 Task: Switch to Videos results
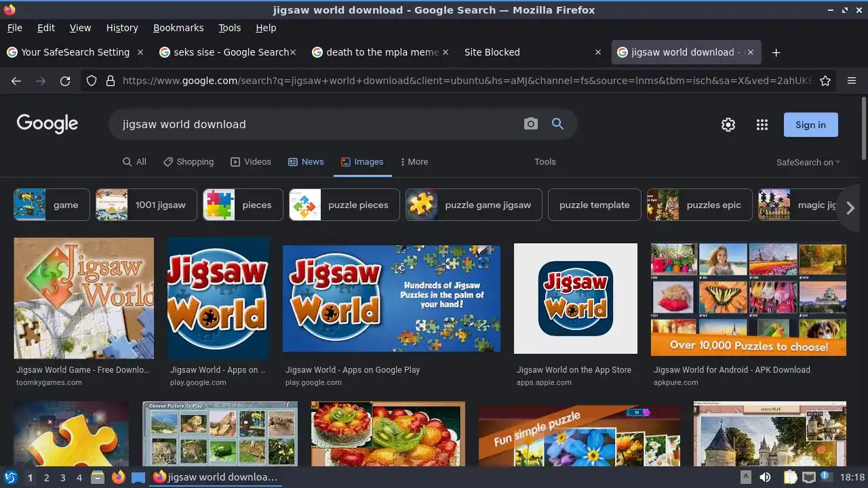coord(251,162)
